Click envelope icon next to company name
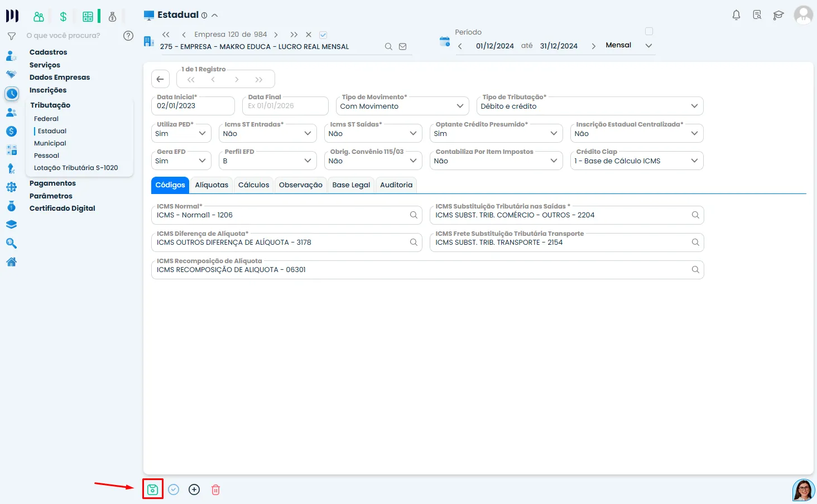The image size is (817, 504). point(402,47)
